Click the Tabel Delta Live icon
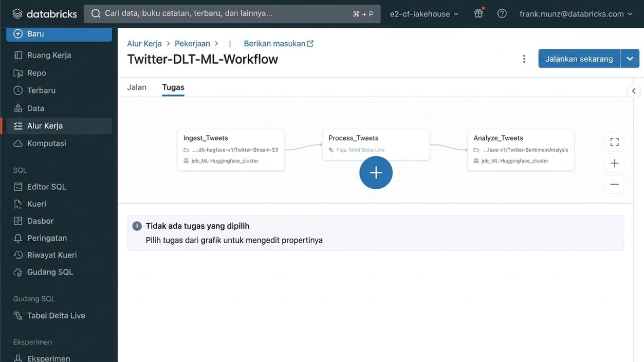 (18, 316)
